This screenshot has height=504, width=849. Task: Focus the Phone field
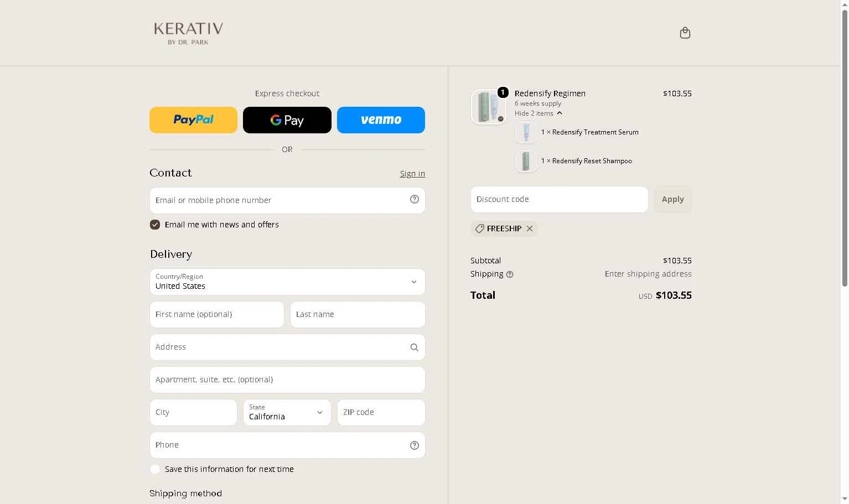[287, 445]
